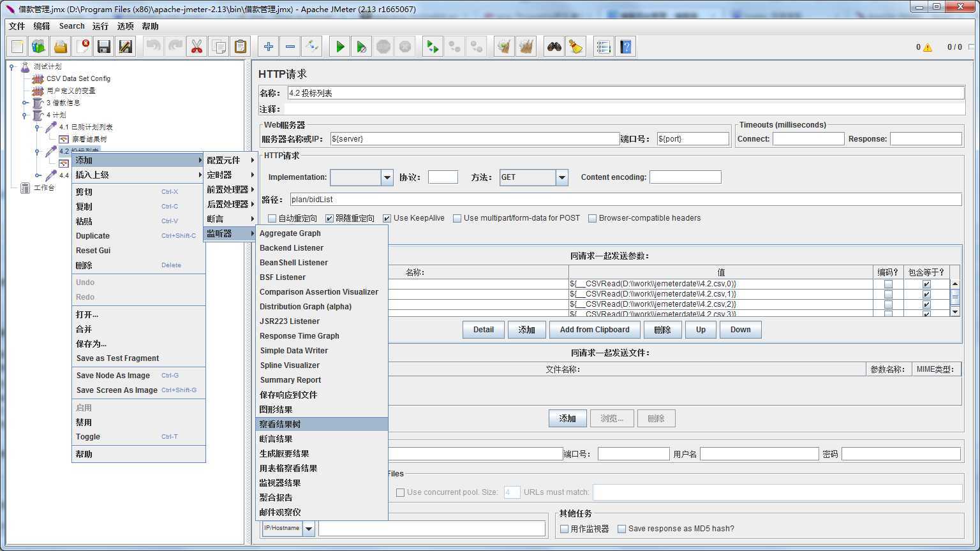The width and height of the screenshot is (980, 551).
Task: Collapse all nodes with minus icon
Action: 290,47
